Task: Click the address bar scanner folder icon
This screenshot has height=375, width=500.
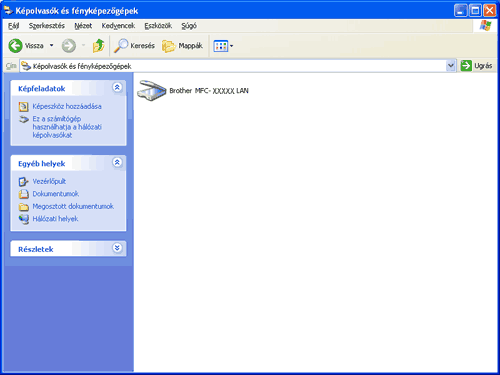Action: click(26, 66)
